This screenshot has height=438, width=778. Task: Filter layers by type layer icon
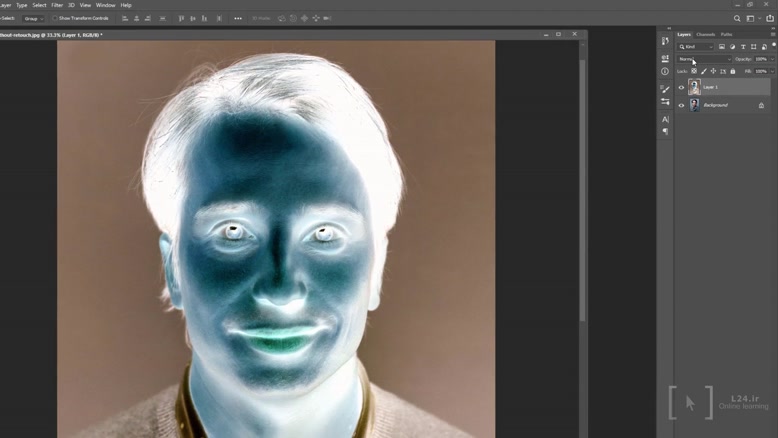click(743, 47)
